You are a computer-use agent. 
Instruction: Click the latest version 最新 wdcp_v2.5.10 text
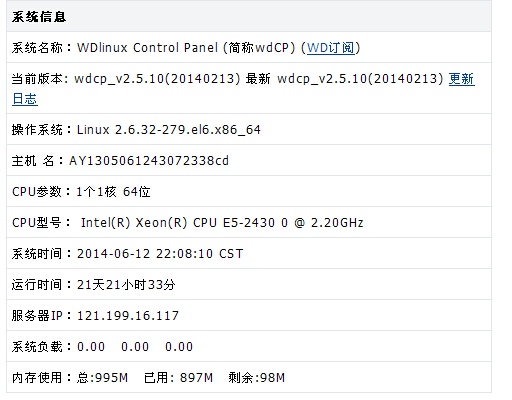click(x=345, y=79)
